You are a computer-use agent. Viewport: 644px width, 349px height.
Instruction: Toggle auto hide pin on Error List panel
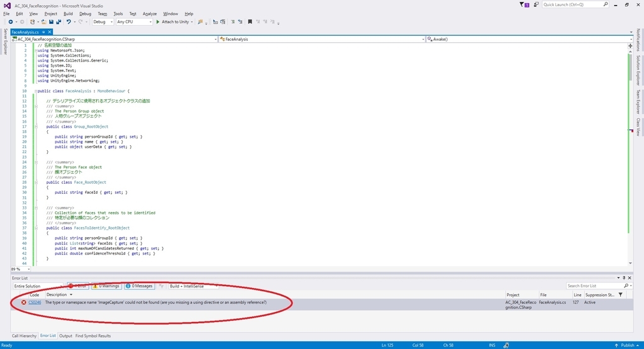point(624,278)
